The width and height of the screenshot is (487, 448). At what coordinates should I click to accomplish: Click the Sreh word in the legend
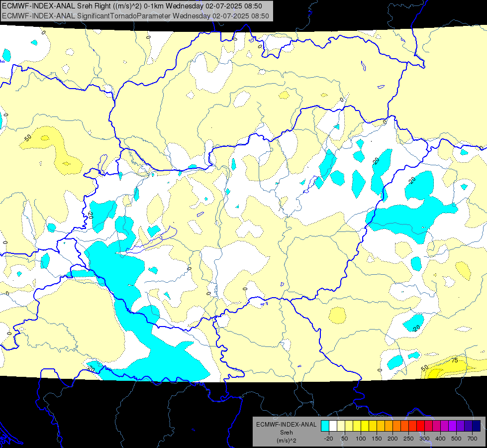[x=287, y=433]
